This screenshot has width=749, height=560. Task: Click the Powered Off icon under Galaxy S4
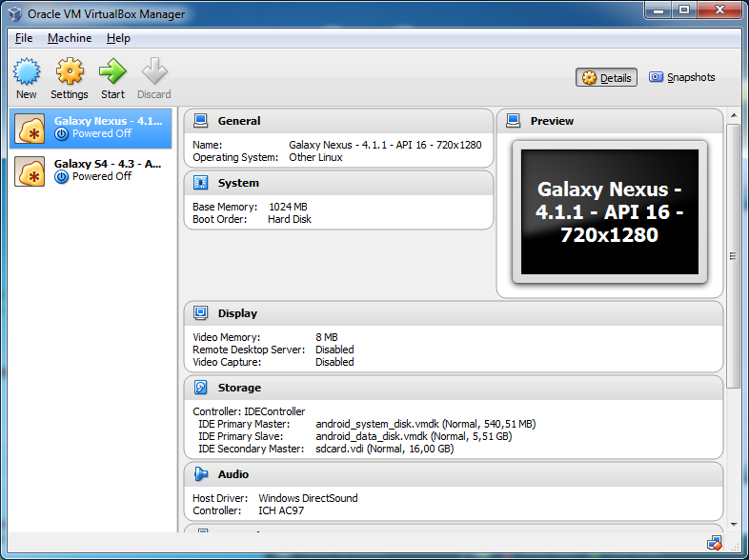[61, 176]
